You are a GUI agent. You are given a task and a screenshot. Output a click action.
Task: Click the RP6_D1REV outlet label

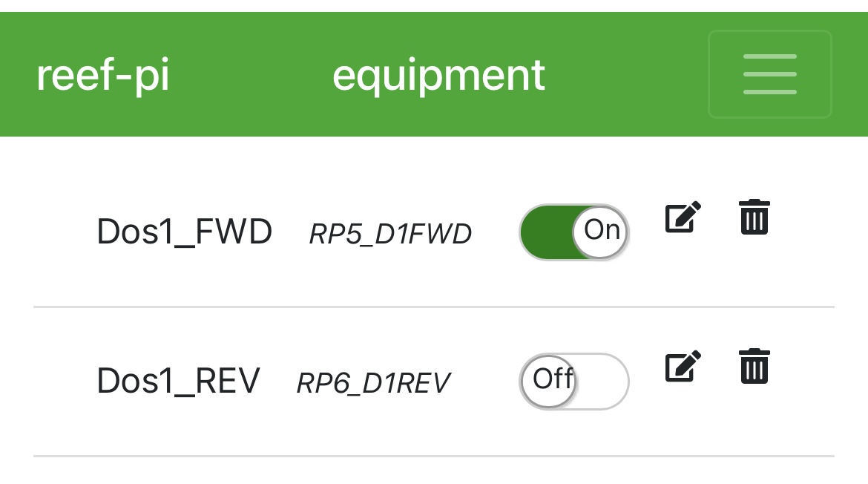pyautogui.click(x=373, y=383)
